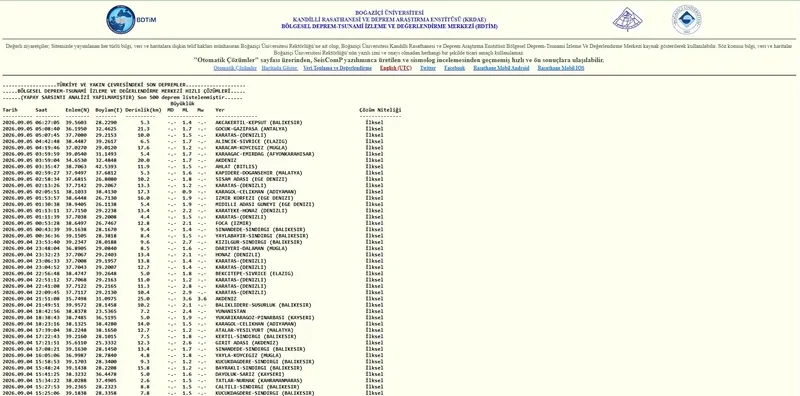Open the Facebook link

coord(454,68)
